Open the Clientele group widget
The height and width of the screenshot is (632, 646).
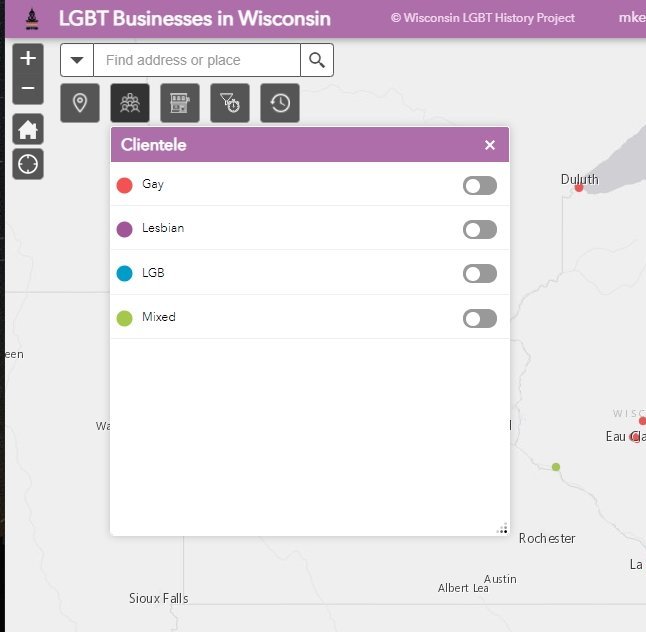point(130,103)
